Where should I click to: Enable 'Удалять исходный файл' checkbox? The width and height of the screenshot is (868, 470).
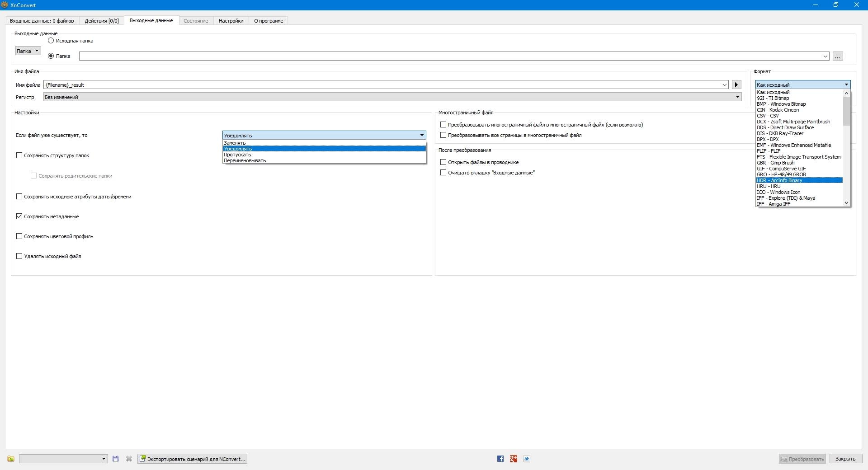19,256
